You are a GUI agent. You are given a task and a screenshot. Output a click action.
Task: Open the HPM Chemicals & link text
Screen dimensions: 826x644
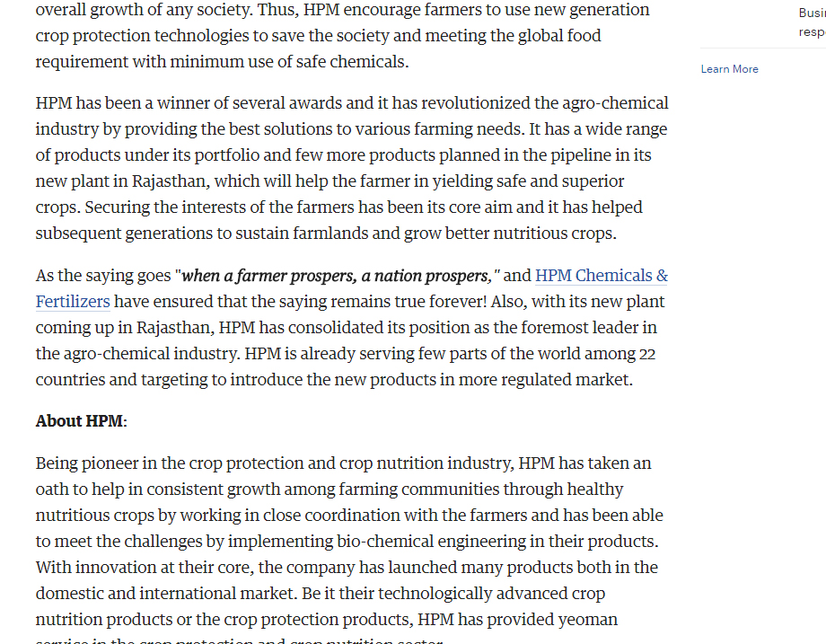click(601, 276)
